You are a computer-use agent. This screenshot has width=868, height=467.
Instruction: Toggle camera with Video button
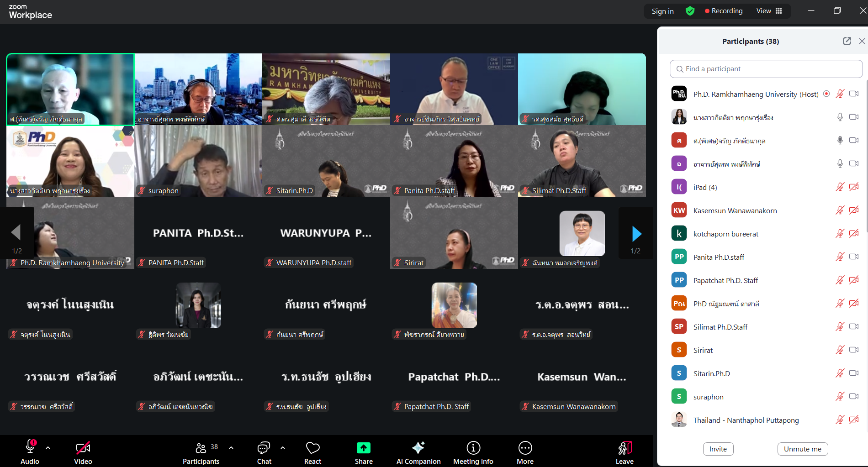pos(83,452)
